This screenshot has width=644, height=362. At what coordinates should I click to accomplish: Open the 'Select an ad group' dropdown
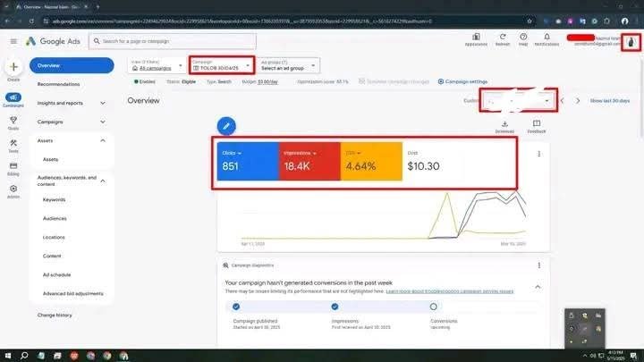290,65
